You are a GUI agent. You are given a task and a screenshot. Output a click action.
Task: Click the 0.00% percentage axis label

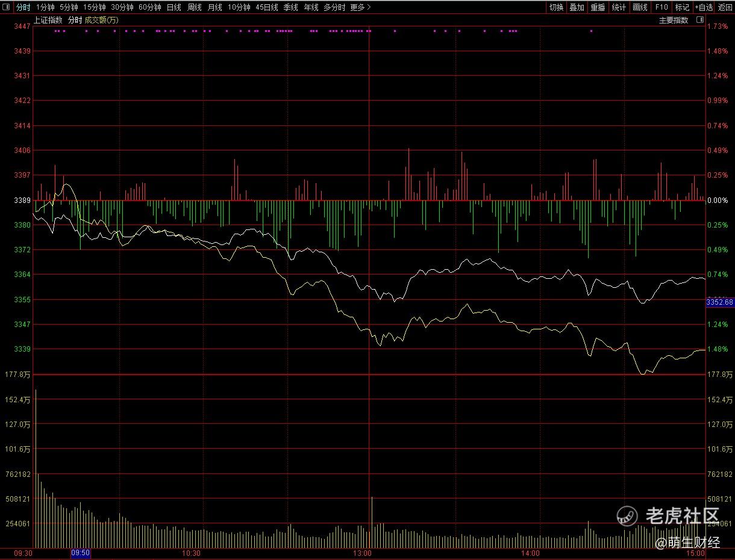point(718,200)
